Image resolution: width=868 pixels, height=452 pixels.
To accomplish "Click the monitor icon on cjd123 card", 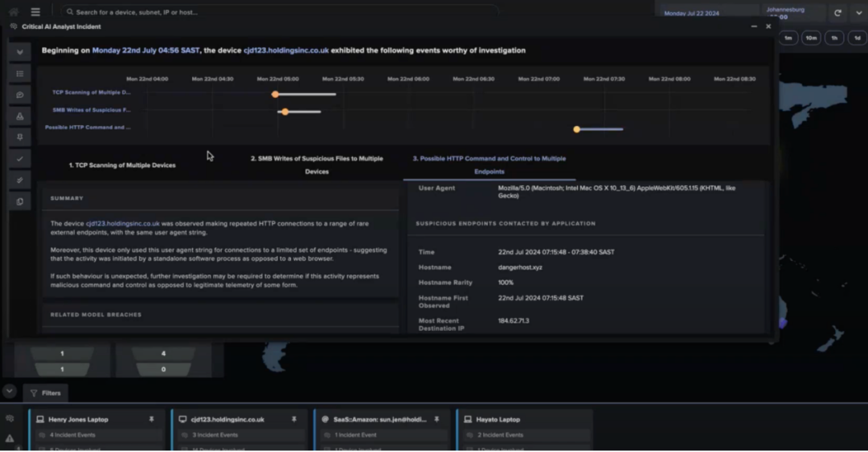I will point(182,420).
